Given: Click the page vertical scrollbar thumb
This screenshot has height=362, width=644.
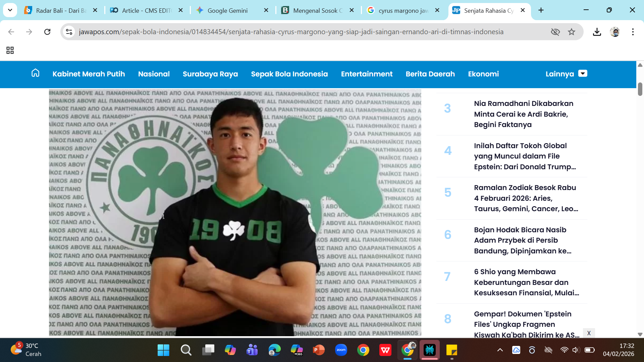Looking at the screenshot, I should [x=640, y=89].
